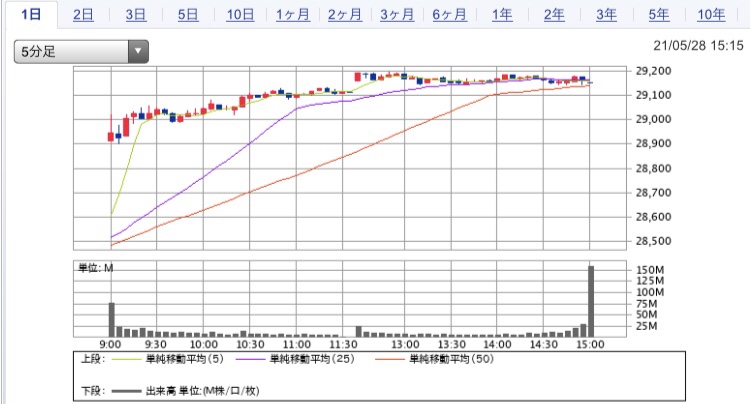The image size is (750, 404).
Task: Click the 14:30 time axis label
Action: (543, 345)
